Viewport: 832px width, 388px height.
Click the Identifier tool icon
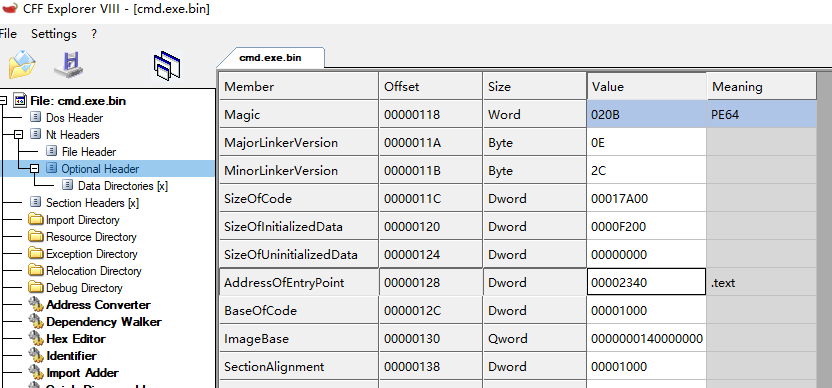[x=36, y=356]
